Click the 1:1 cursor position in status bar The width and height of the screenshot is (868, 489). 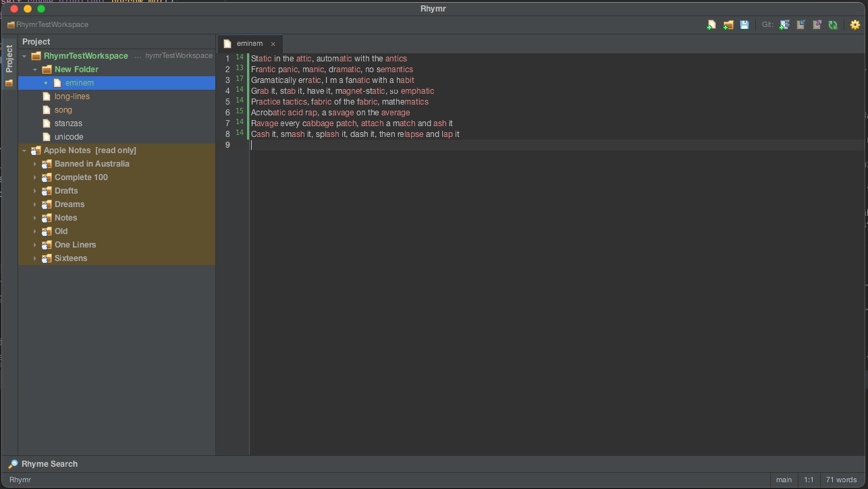809,480
